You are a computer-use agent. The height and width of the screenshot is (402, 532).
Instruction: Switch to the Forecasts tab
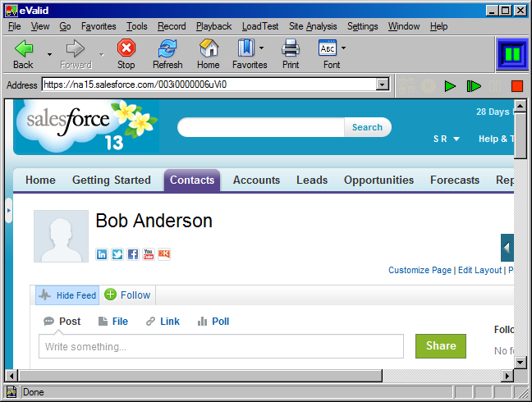pyautogui.click(x=455, y=180)
